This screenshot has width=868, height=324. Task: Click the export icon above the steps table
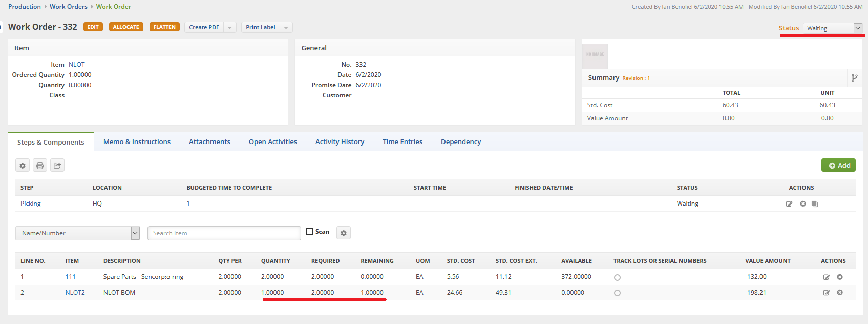pos(57,166)
